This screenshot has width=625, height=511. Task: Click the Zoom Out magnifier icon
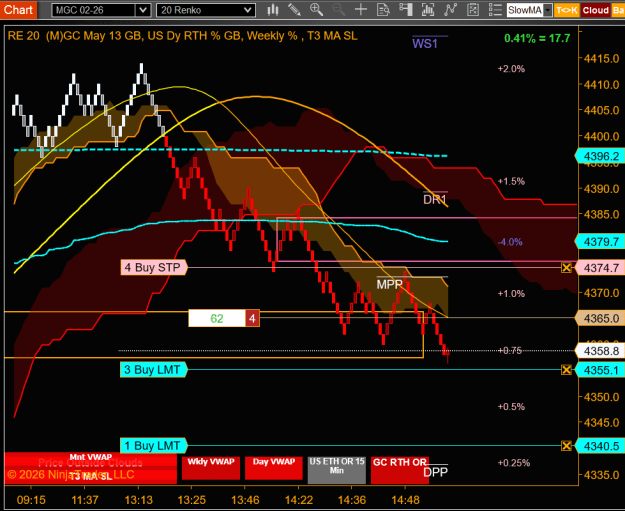tap(339, 10)
